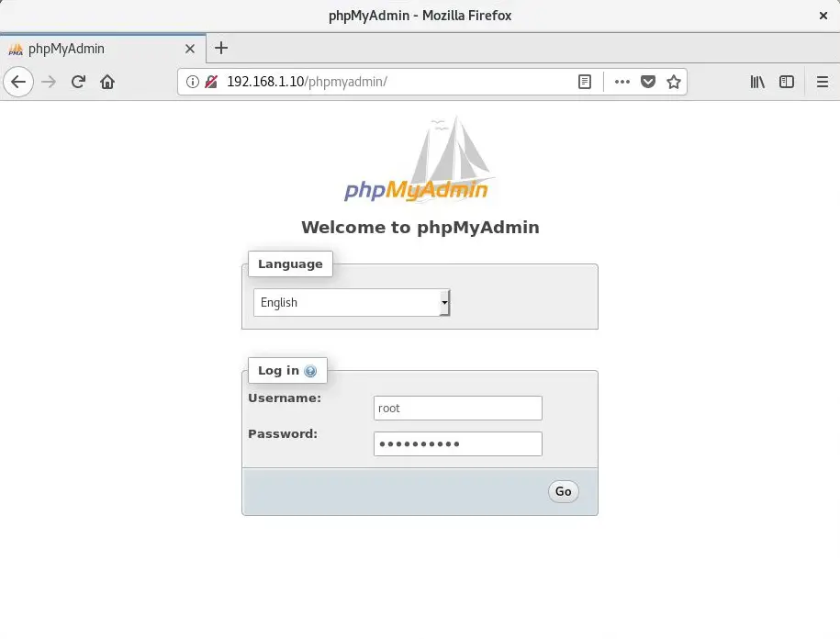
Task: Show site information via info icon
Action: click(x=192, y=82)
